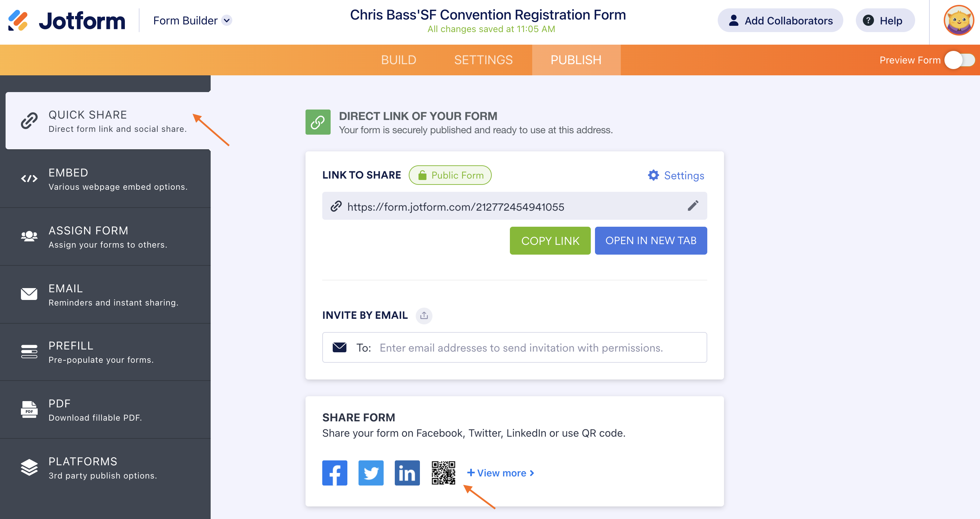This screenshot has width=980, height=519.
Task: Click the Jotform logo
Action: 67,21
